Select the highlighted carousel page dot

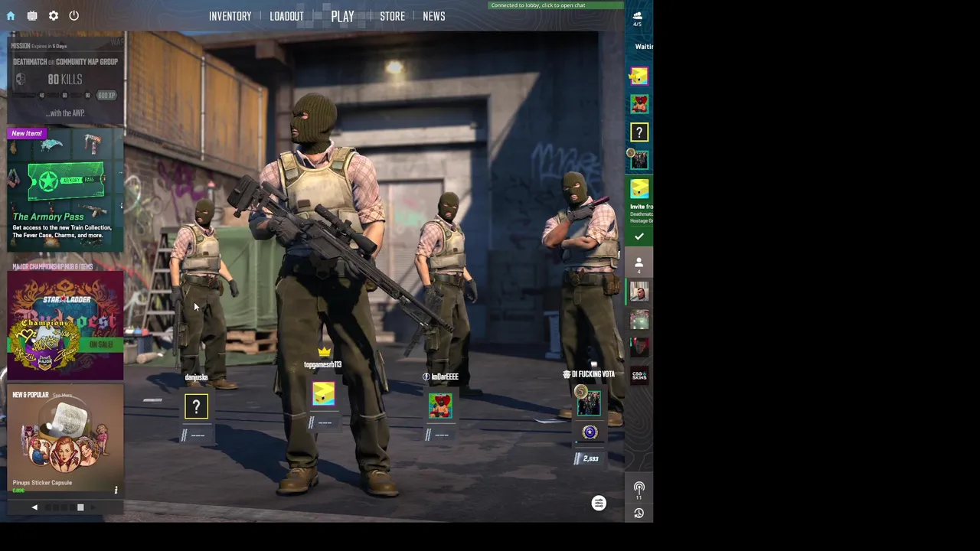click(80, 507)
